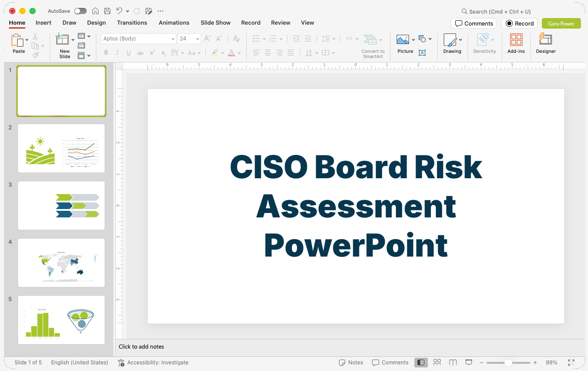
Task: Toggle Strikethrough formatting
Action: pyautogui.click(x=140, y=53)
